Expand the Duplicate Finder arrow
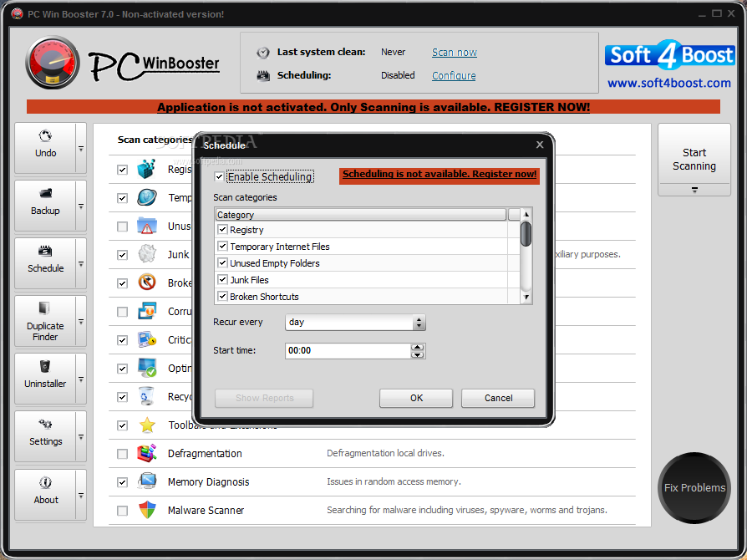 pos(81,322)
